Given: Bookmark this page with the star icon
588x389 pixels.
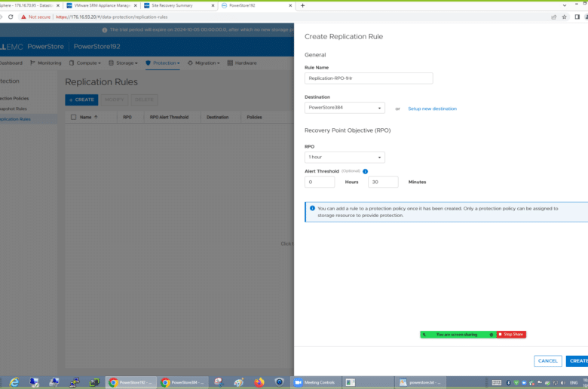Looking at the screenshot, I should pyautogui.click(x=564, y=17).
